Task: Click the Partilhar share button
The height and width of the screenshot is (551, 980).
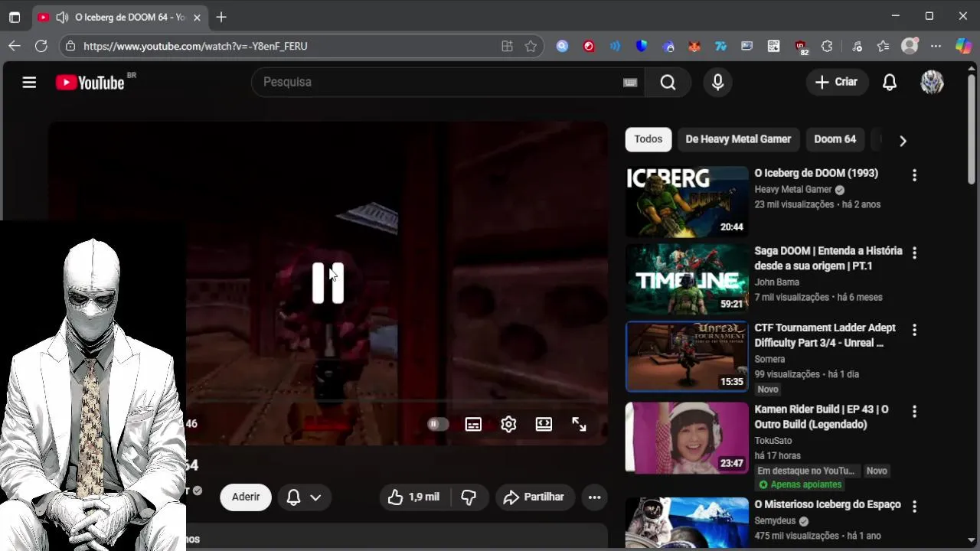Action: (x=534, y=497)
